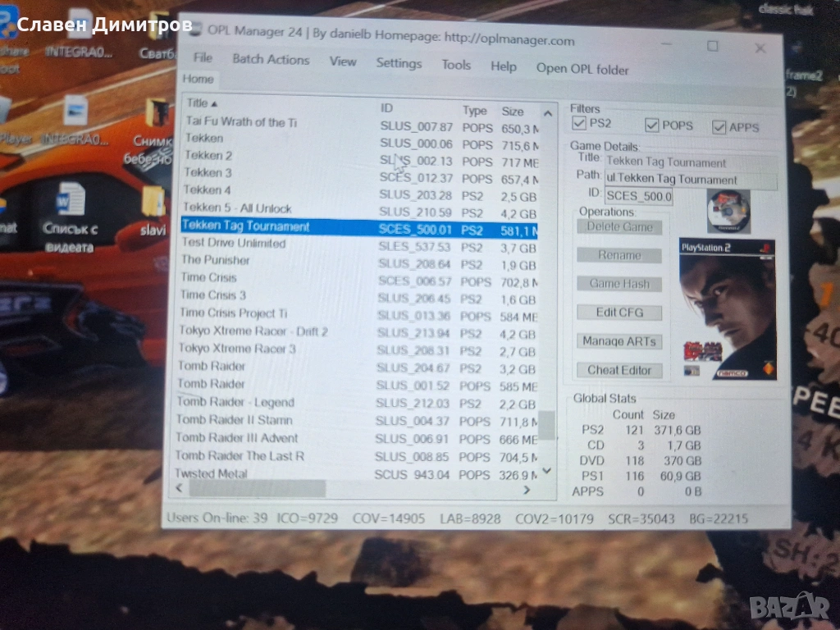Sort list by ID column header
The image size is (840, 630).
point(386,108)
